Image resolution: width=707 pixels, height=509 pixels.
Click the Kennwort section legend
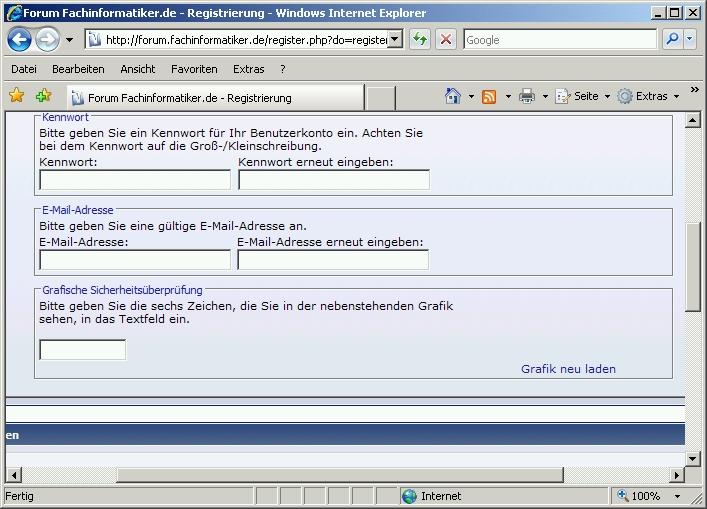[65, 117]
